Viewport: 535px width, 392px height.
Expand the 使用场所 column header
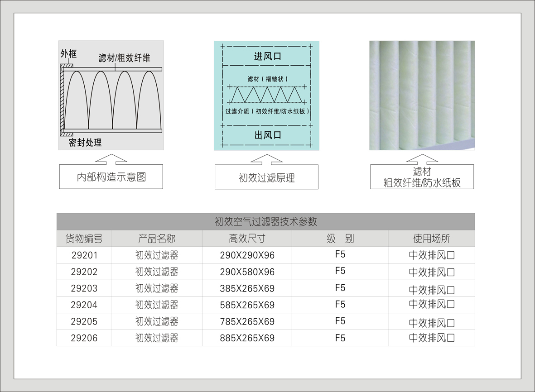(431, 239)
